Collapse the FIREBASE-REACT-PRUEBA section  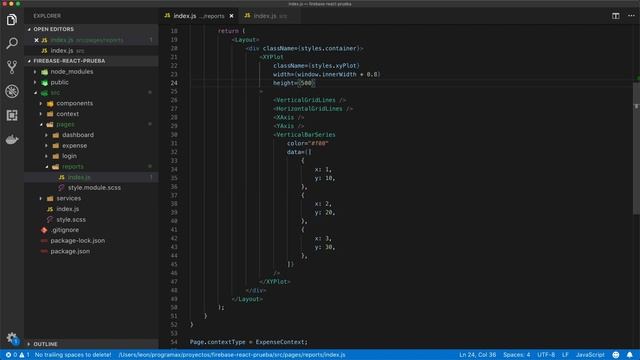(x=91, y=61)
